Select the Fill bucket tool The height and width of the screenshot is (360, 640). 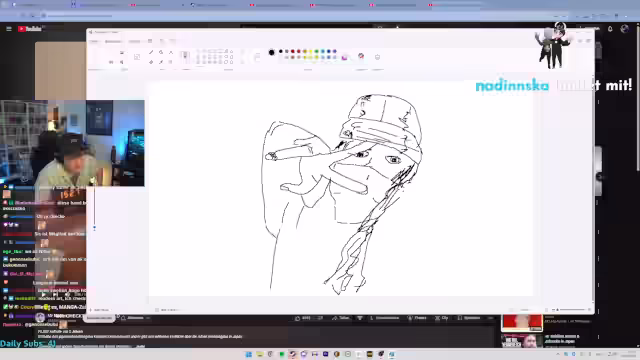[x=161, y=52]
